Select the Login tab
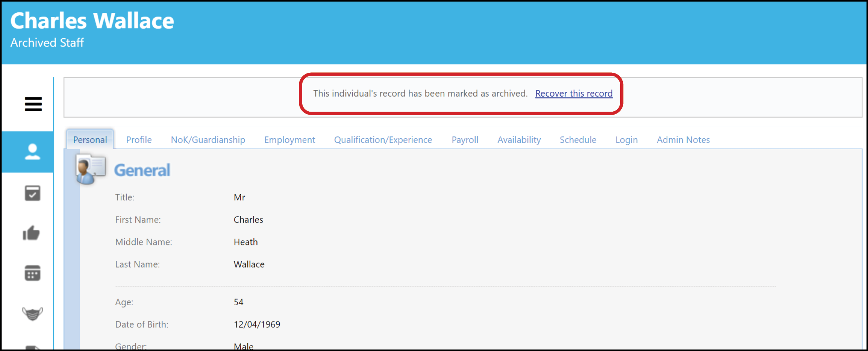This screenshot has width=868, height=351. 627,139
